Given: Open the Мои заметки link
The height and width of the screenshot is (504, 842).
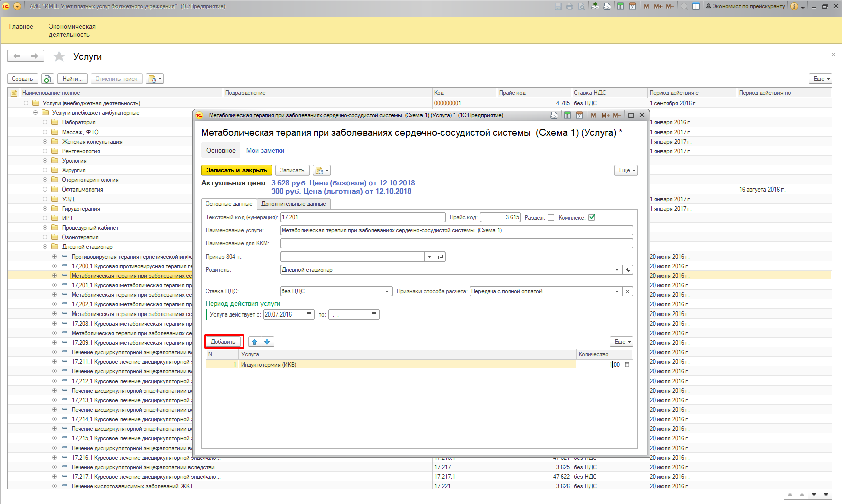Looking at the screenshot, I should point(265,151).
